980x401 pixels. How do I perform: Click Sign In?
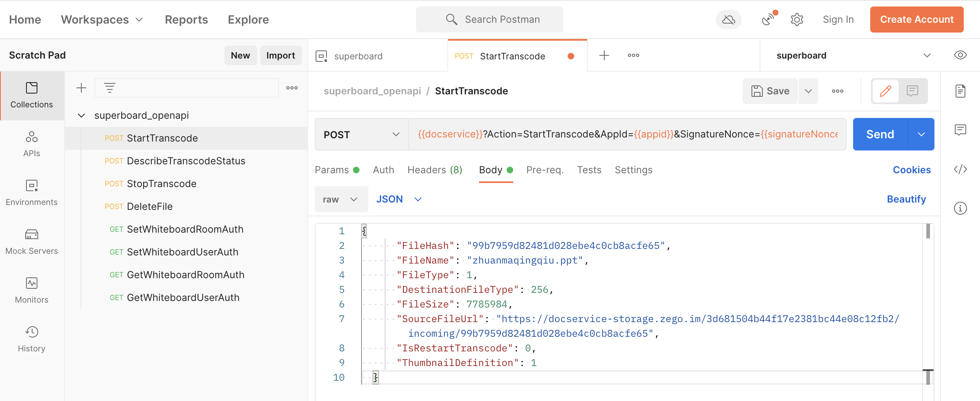tap(838, 20)
